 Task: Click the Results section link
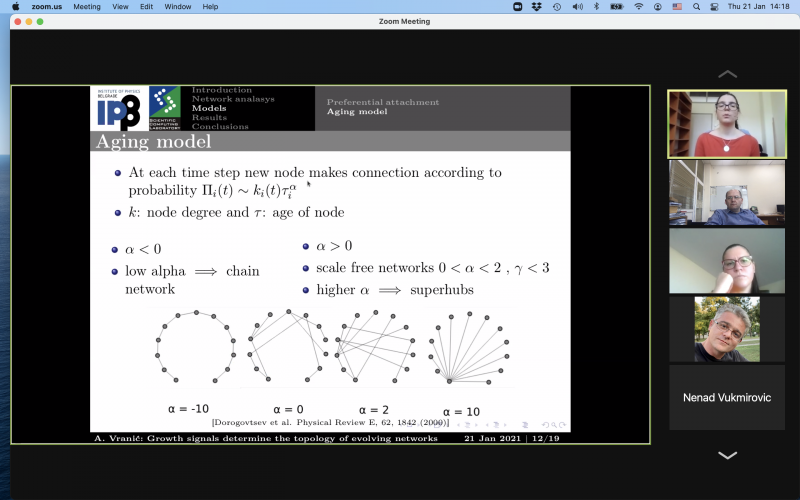209,117
